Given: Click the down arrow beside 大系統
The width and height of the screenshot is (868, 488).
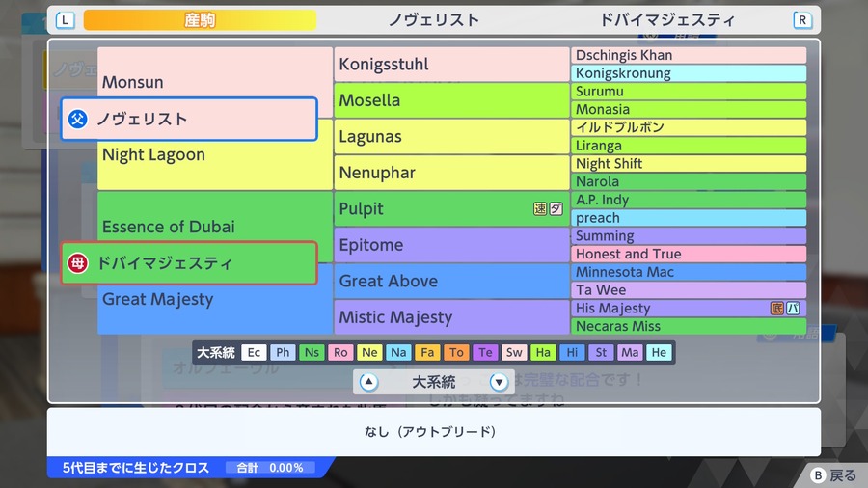Looking at the screenshot, I should tap(499, 382).
